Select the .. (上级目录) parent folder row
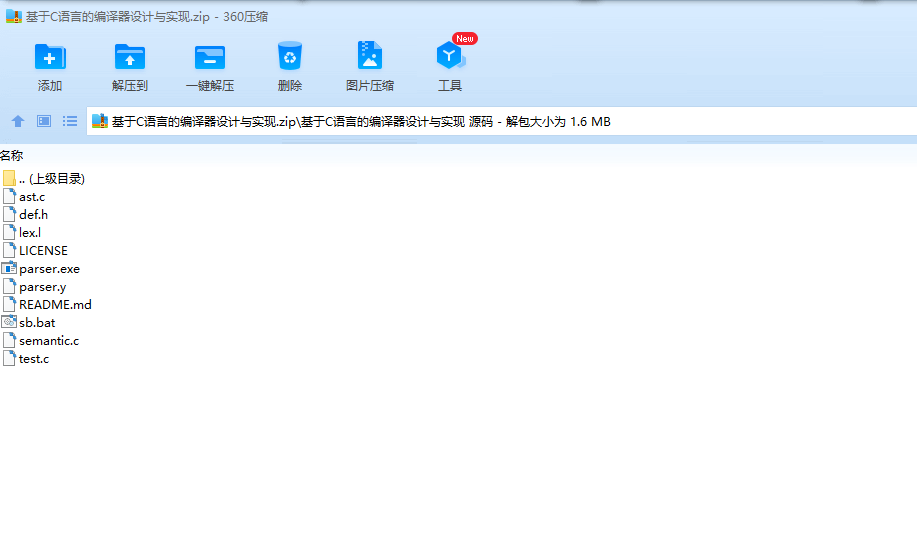The width and height of the screenshot is (917, 554). click(x=44, y=178)
